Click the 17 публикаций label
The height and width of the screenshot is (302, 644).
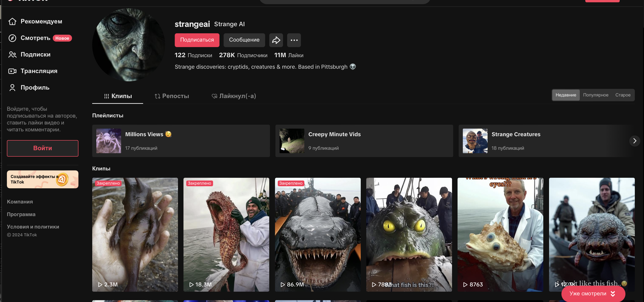[x=141, y=148]
